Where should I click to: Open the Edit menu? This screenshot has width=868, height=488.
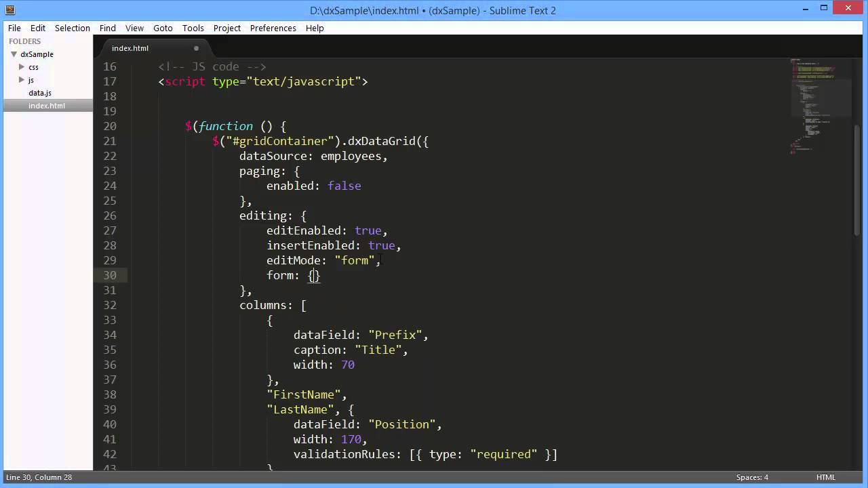[x=38, y=28]
